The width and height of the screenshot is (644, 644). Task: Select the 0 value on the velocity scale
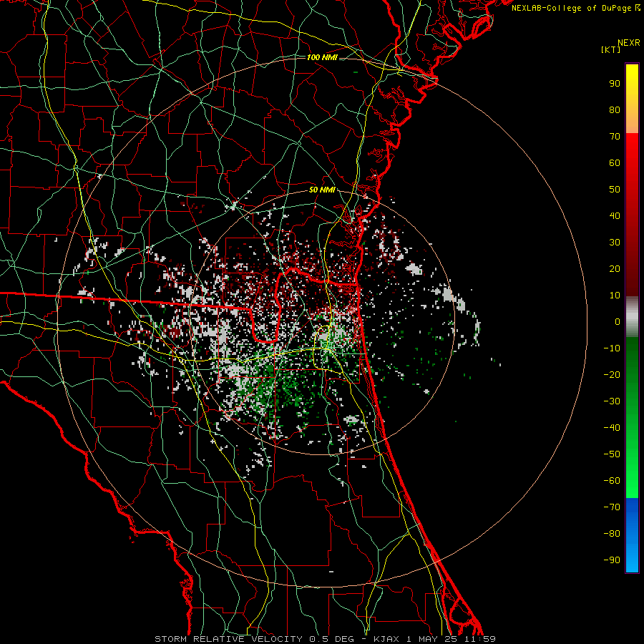(618, 322)
